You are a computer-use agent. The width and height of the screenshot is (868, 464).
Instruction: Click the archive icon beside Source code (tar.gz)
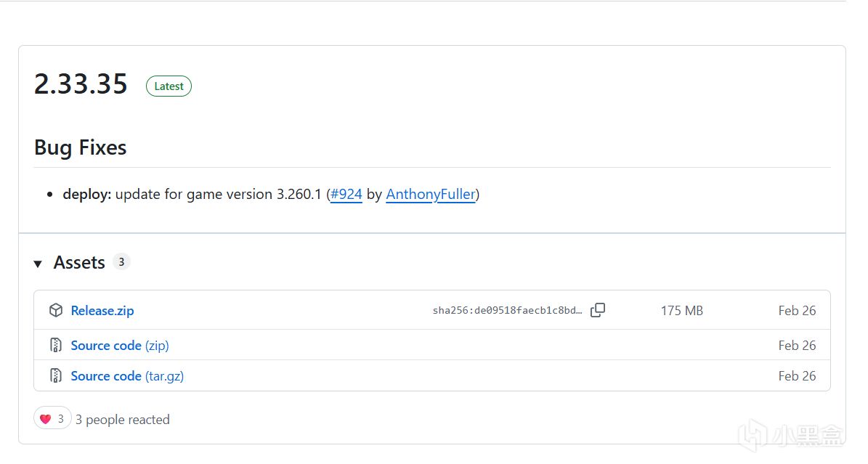[x=55, y=376]
